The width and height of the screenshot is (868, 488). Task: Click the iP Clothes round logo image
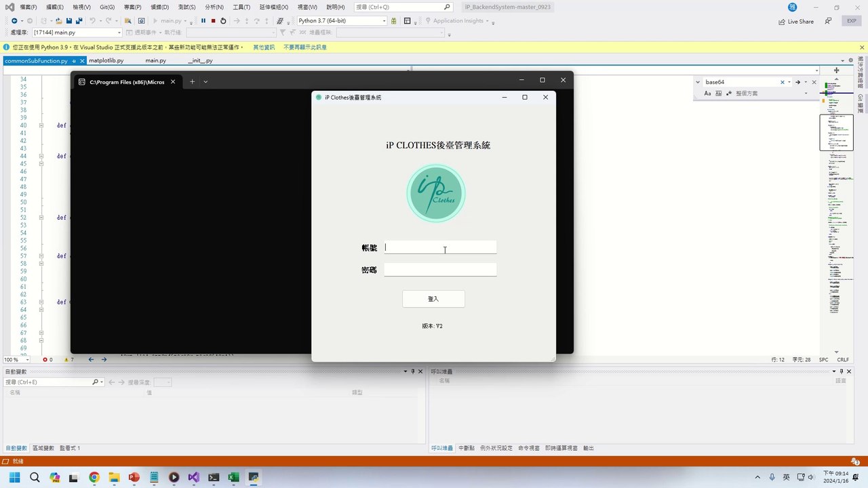point(436,193)
